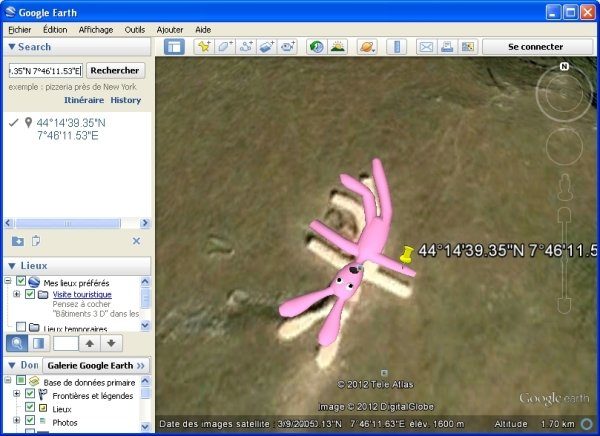Select the add polygon tool
This screenshot has width=600, height=436.
225,47
